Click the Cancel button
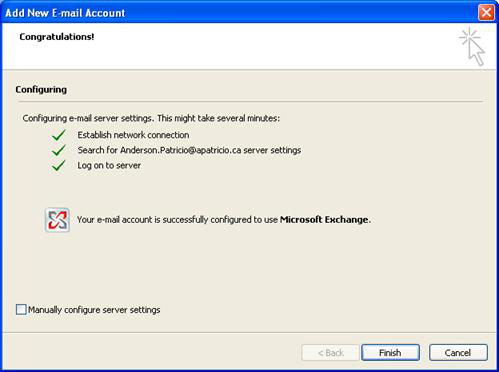Image resolution: width=499 pixels, height=372 pixels. point(458,352)
